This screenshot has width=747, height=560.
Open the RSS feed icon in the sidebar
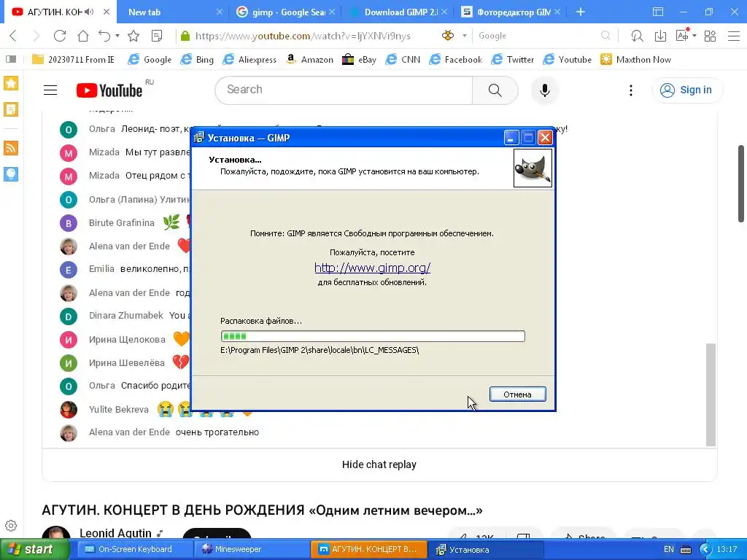click(x=11, y=148)
